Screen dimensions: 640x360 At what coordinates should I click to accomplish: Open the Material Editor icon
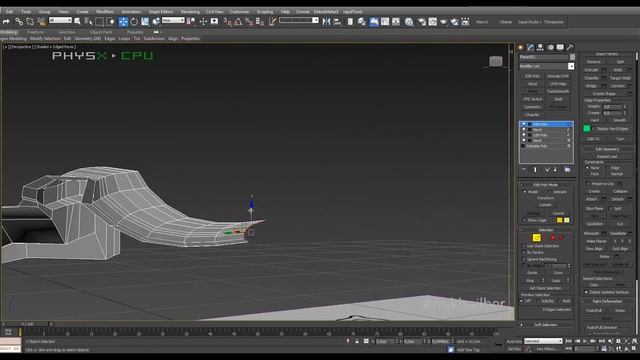click(409, 22)
